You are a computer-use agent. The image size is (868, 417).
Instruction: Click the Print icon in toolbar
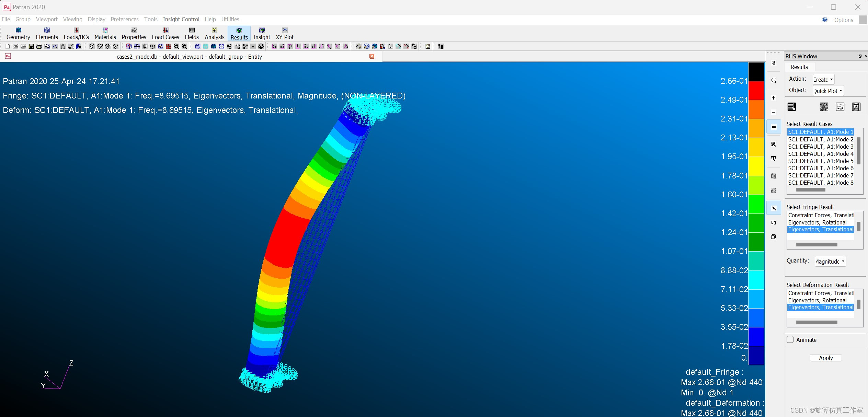(39, 46)
